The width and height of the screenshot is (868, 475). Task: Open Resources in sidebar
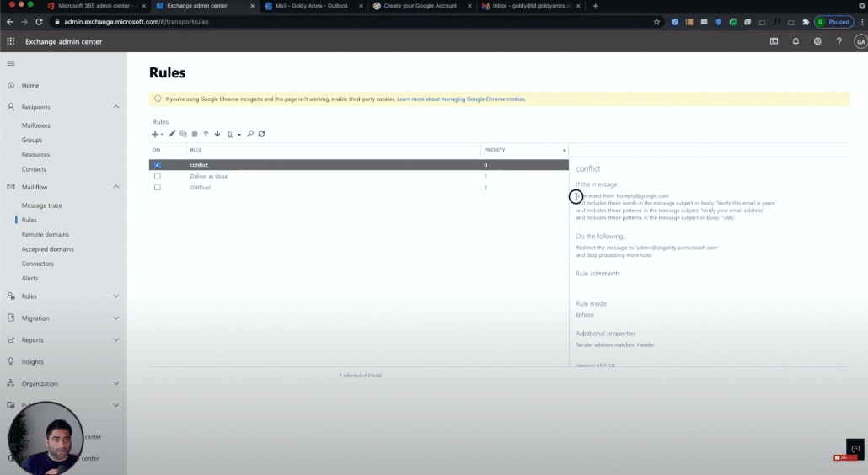pyautogui.click(x=35, y=155)
